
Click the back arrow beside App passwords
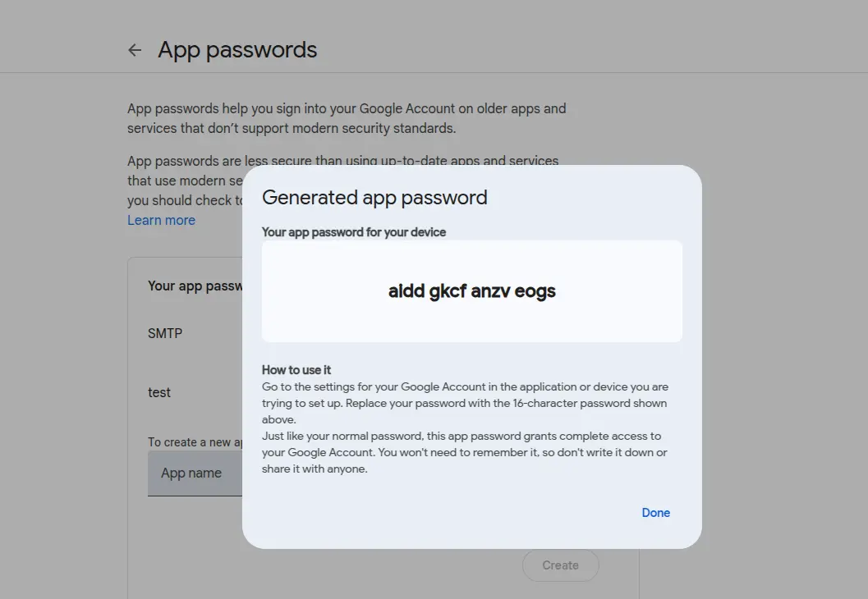[x=135, y=50]
